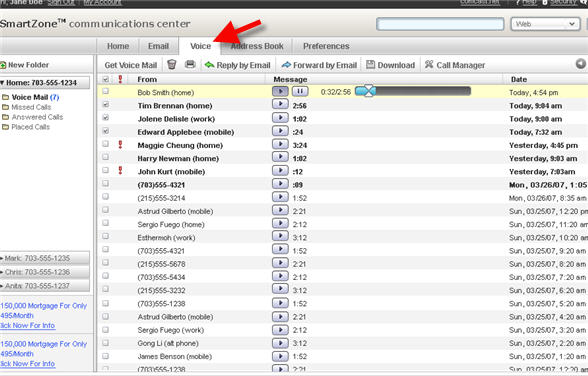Click the Sign Out link

point(61,2)
